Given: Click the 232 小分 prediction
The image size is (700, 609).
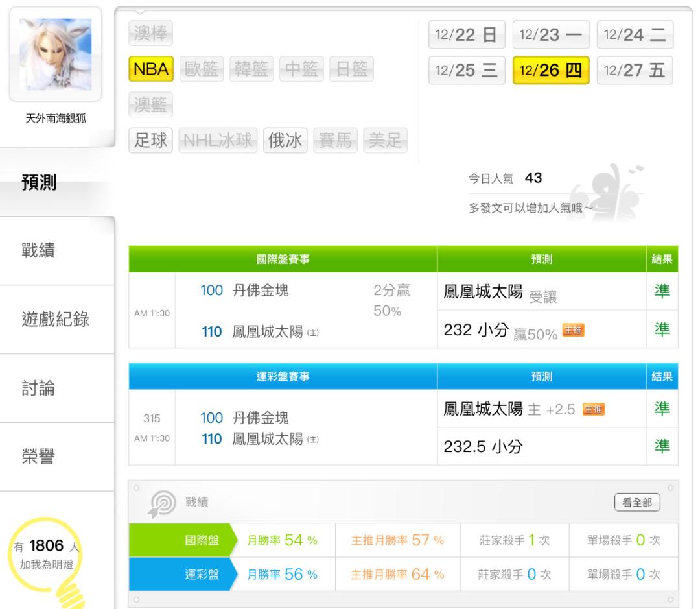Looking at the screenshot, I should (476, 330).
